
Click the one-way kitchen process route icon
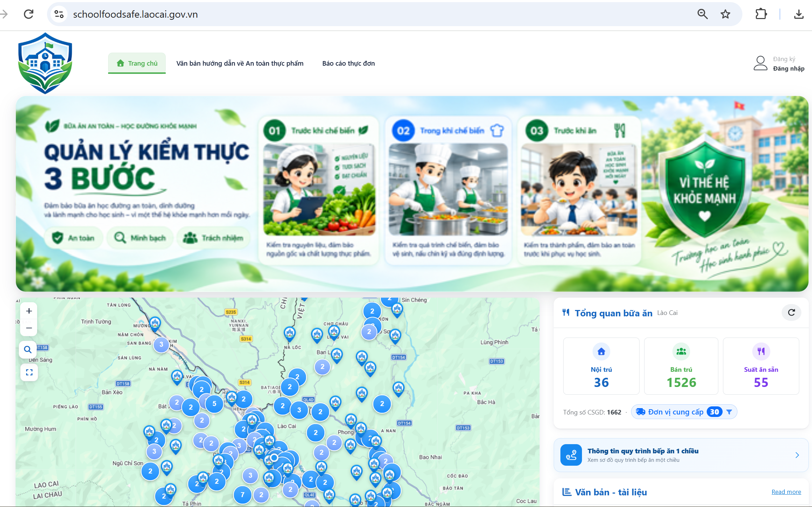click(x=571, y=455)
